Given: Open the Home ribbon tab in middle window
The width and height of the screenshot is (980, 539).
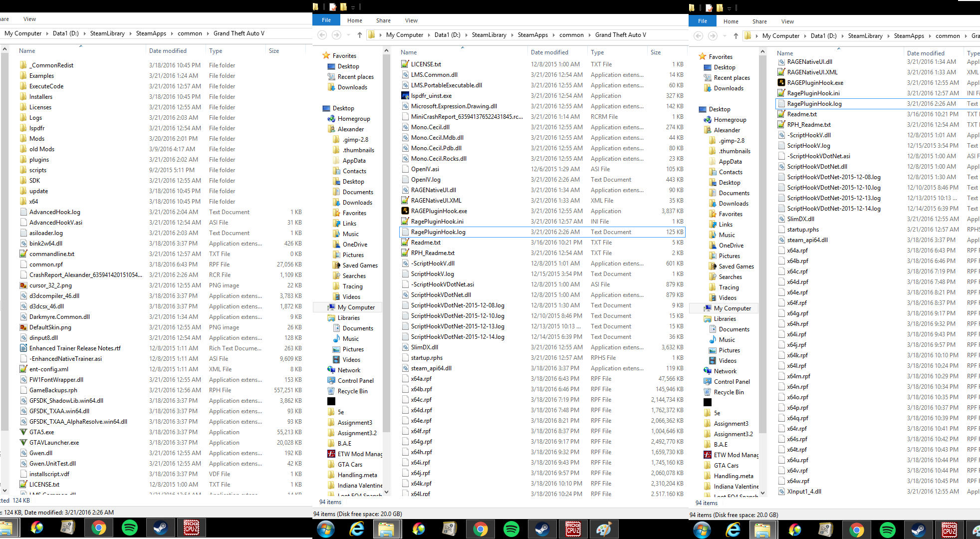Looking at the screenshot, I should point(355,20).
